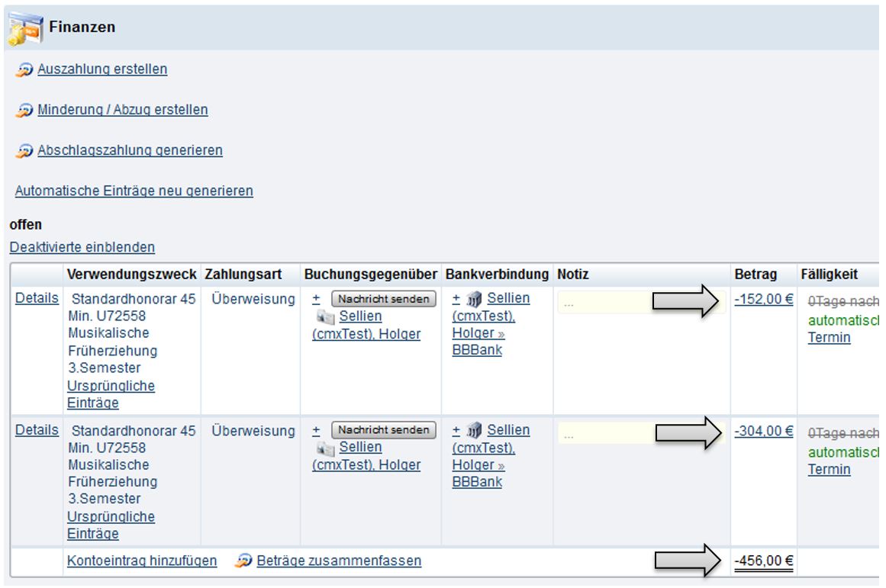The image size is (886, 588).
Task: Click the Notiz field in the -152,00 € row
Action: (x=603, y=303)
